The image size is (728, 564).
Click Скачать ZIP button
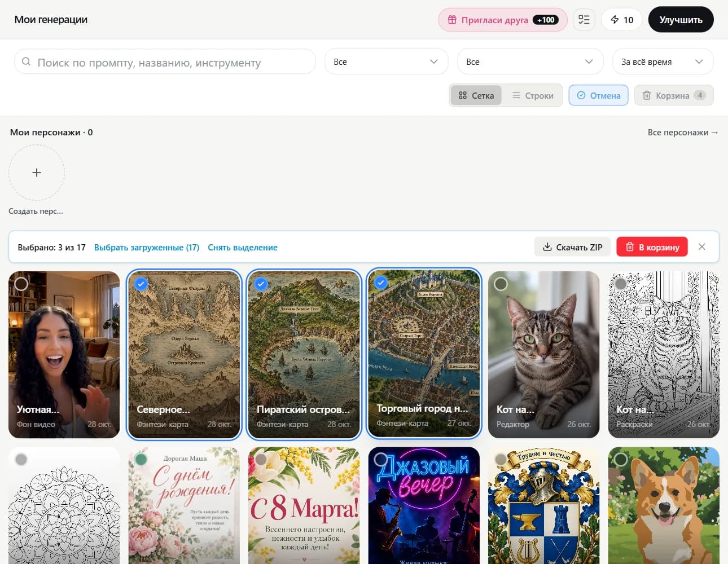pos(572,247)
